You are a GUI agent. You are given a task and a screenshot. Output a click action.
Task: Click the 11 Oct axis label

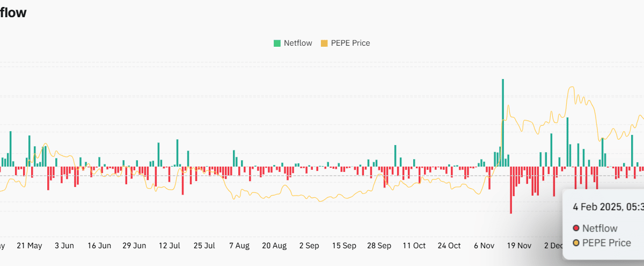pyautogui.click(x=414, y=246)
